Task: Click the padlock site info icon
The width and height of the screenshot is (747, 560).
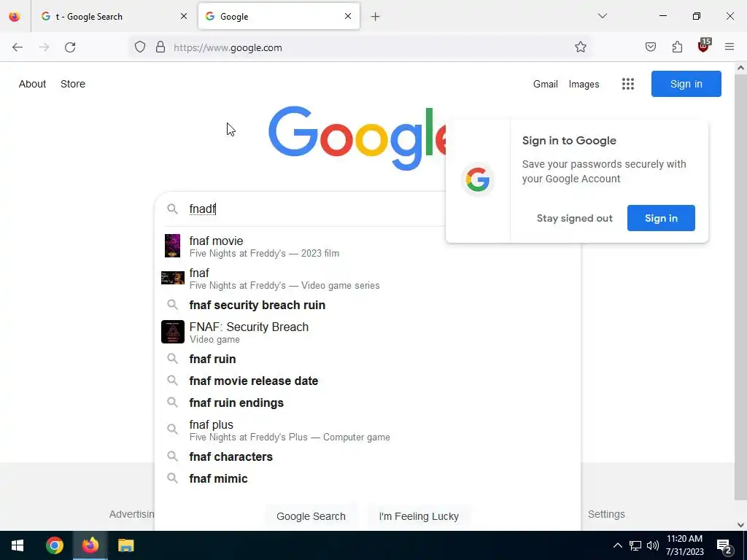Action: click(x=160, y=47)
